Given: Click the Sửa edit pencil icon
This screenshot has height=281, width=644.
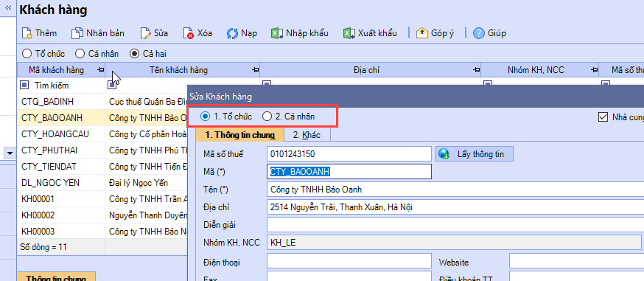Looking at the screenshot, I should [146, 33].
